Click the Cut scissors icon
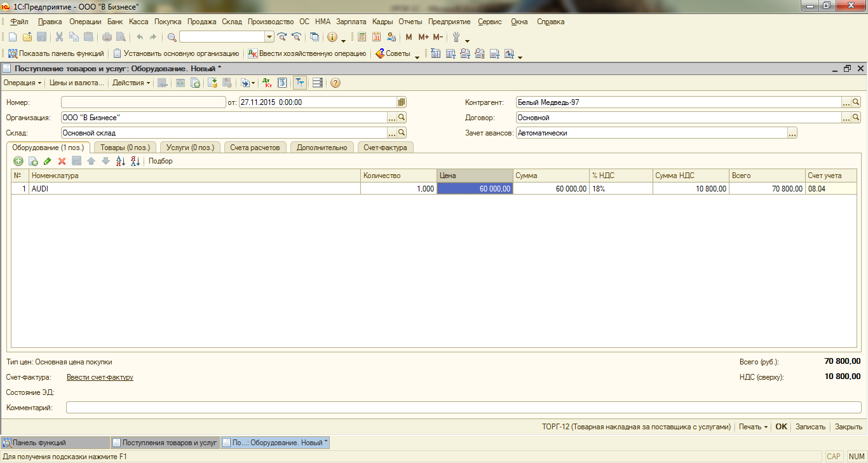 [59, 37]
